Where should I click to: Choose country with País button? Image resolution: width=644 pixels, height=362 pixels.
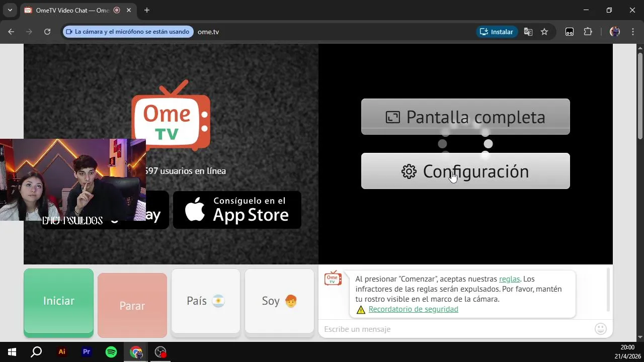206,302
